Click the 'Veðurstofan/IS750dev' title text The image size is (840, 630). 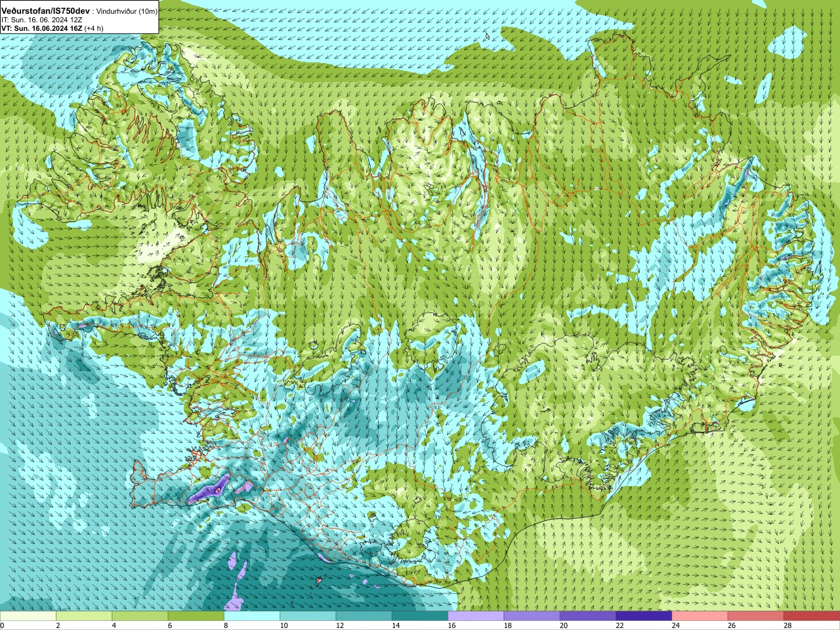tap(46, 11)
